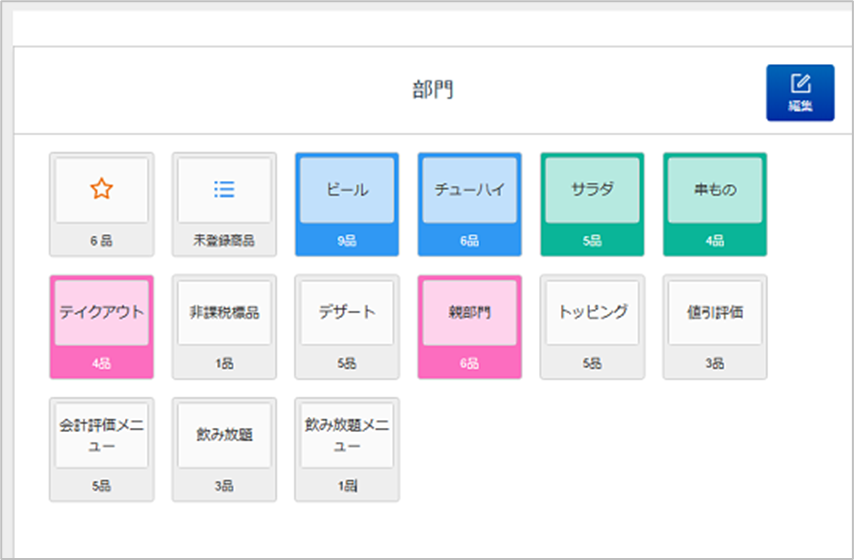Choose the 値引評価 department tile
Image resolution: width=854 pixels, height=560 pixels.
click(x=715, y=313)
